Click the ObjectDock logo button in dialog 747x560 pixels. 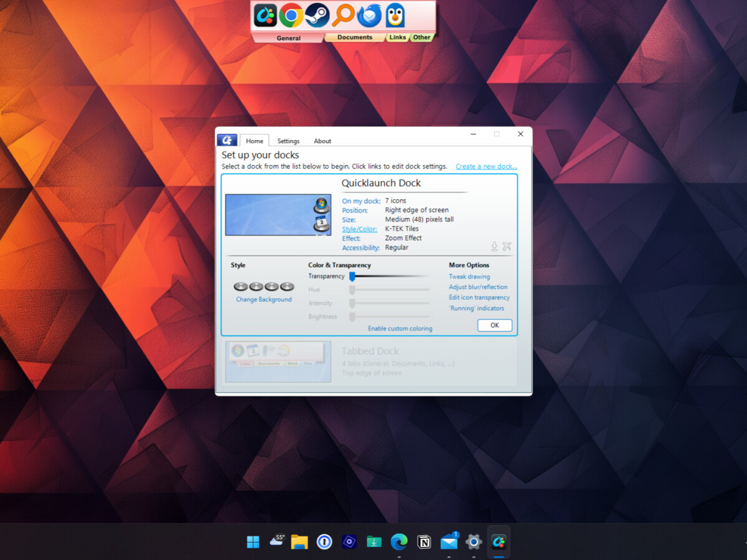tap(227, 140)
